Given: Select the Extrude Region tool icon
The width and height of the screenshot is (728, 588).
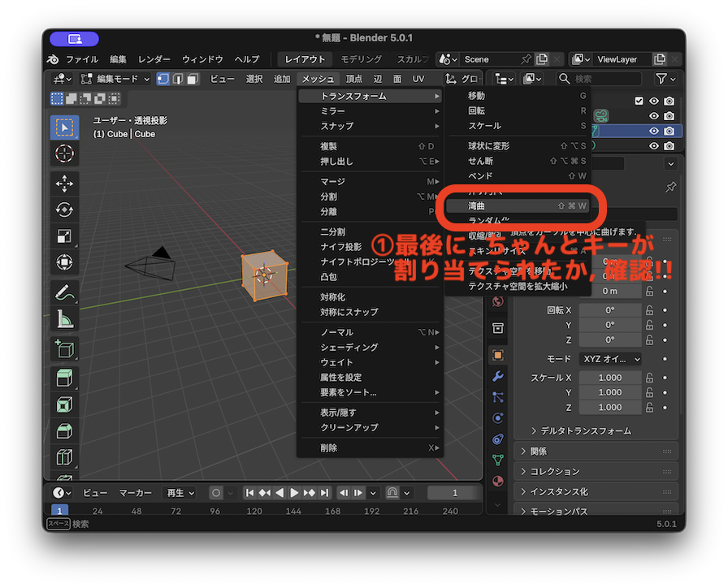Looking at the screenshot, I should (64, 378).
